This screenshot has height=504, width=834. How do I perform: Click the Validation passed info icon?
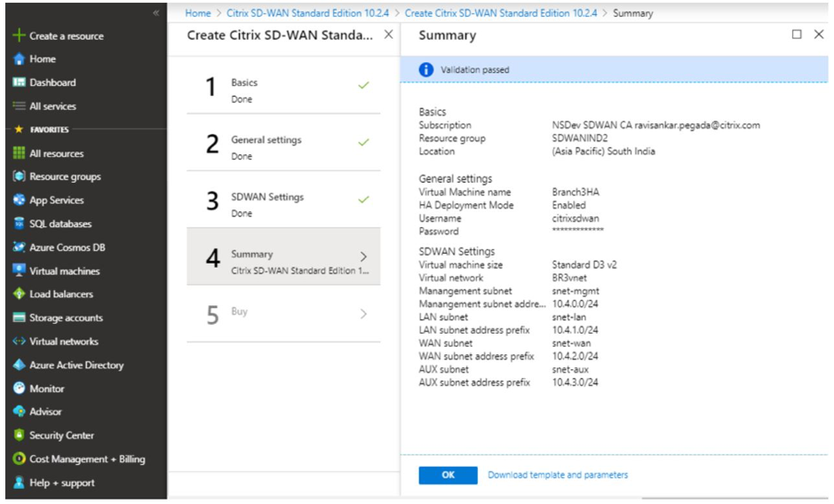tap(426, 69)
